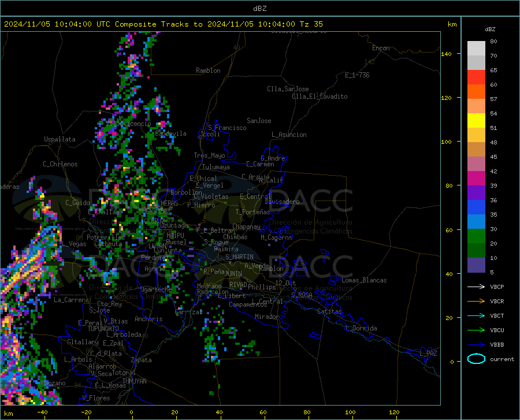Click the amber 51 dBZ legend swatch

[476, 135]
